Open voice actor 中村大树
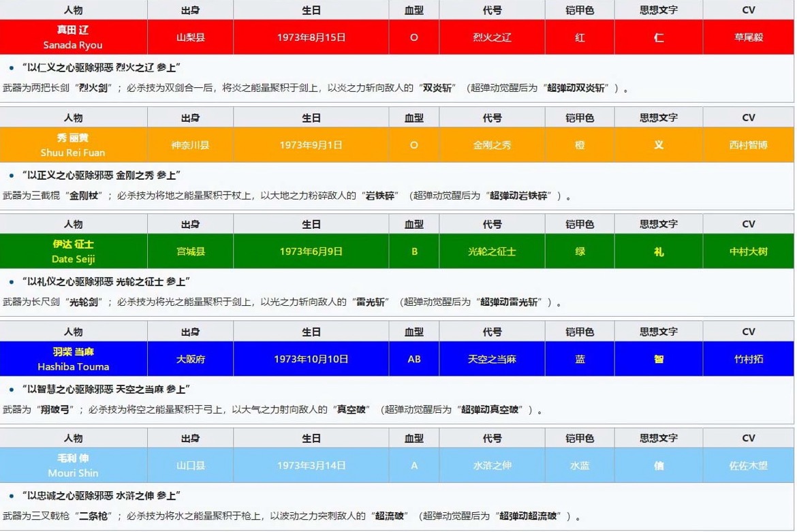Viewport: 797px width, 532px height. pos(748,251)
